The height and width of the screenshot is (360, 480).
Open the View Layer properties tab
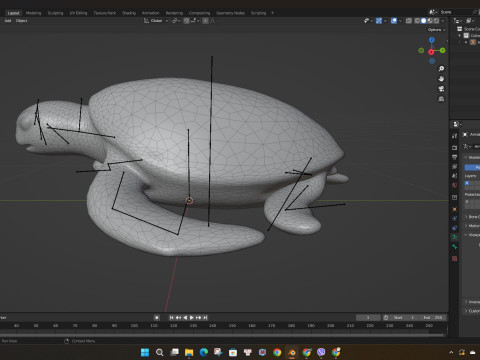(455, 166)
